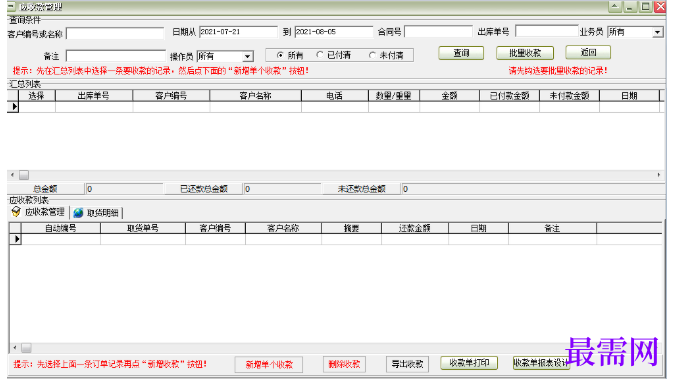This screenshot has height=383, width=677.
Task: Click the 选择 column header in summary list
Action: 37,95
